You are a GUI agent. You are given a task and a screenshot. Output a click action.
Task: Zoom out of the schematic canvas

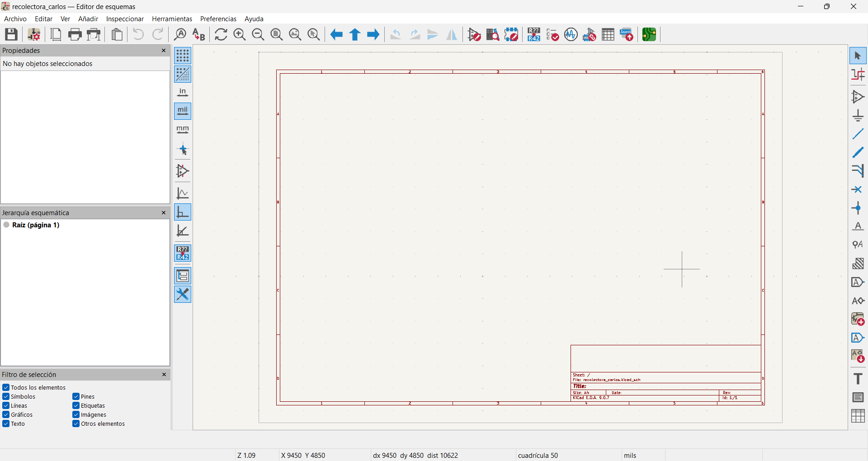(x=258, y=34)
